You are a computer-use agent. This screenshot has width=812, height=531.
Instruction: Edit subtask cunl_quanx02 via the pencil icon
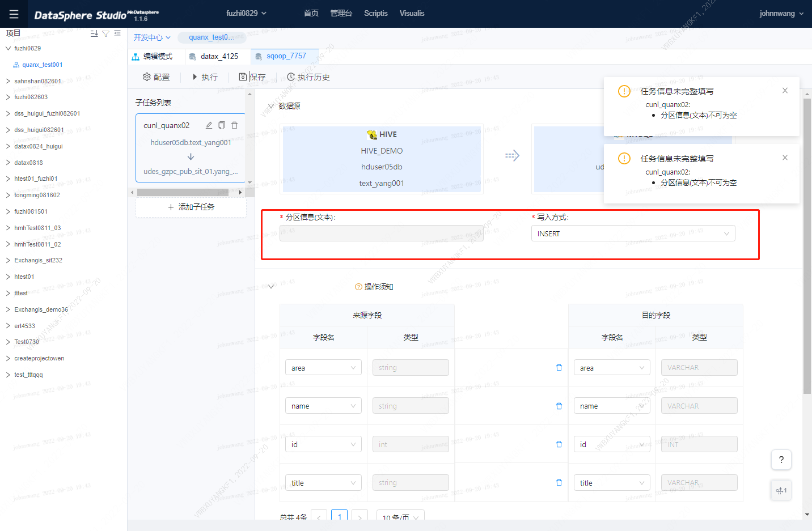(x=208, y=125)
